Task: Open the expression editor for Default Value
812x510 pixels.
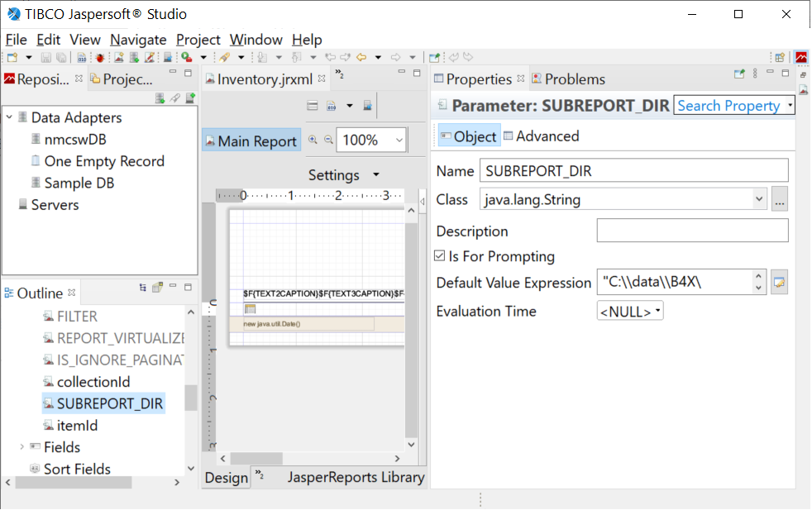Action: tap(778, 283)
